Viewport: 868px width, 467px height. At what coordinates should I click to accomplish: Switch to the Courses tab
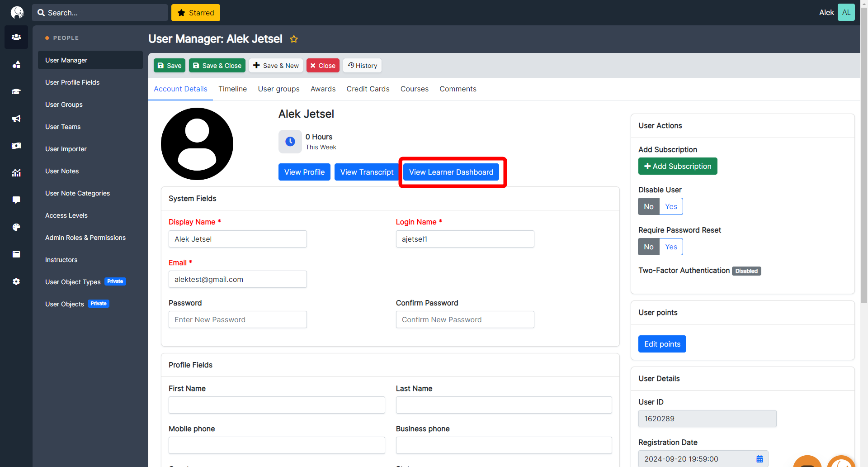click(415, 89)
